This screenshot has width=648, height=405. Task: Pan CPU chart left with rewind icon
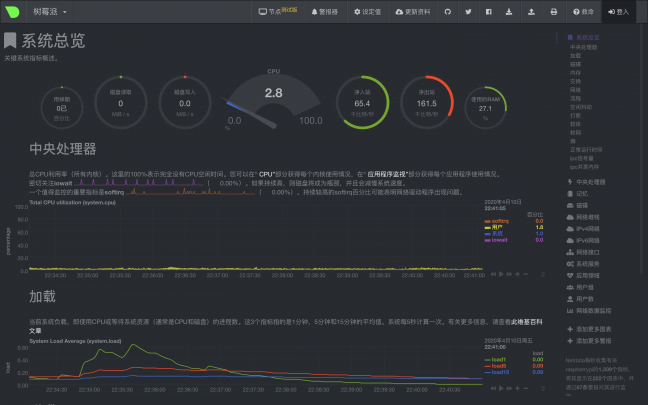[x=493, y=274]
